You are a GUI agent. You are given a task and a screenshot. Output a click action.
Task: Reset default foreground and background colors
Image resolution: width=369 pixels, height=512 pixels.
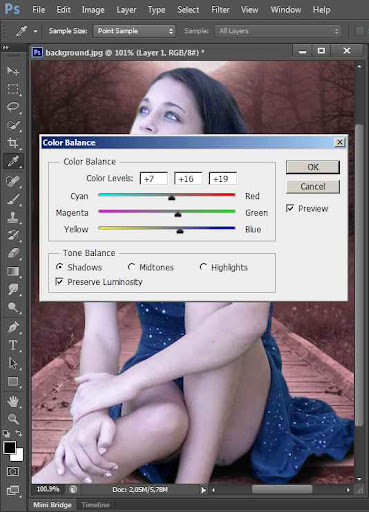(x=6, y=434)
